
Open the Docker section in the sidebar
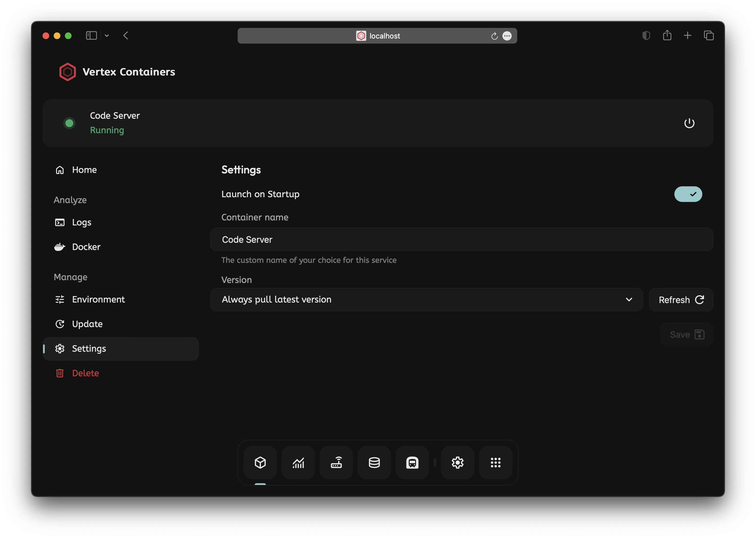(86, 246)
